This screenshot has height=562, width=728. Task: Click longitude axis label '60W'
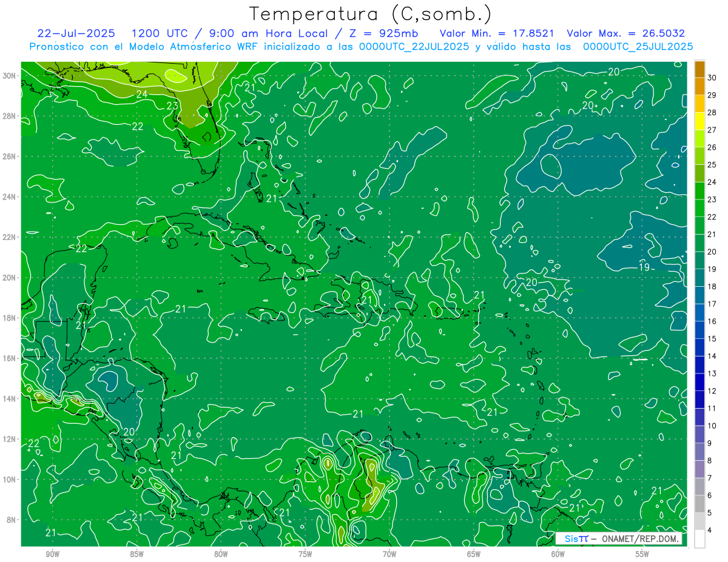(x=558, y=554)
